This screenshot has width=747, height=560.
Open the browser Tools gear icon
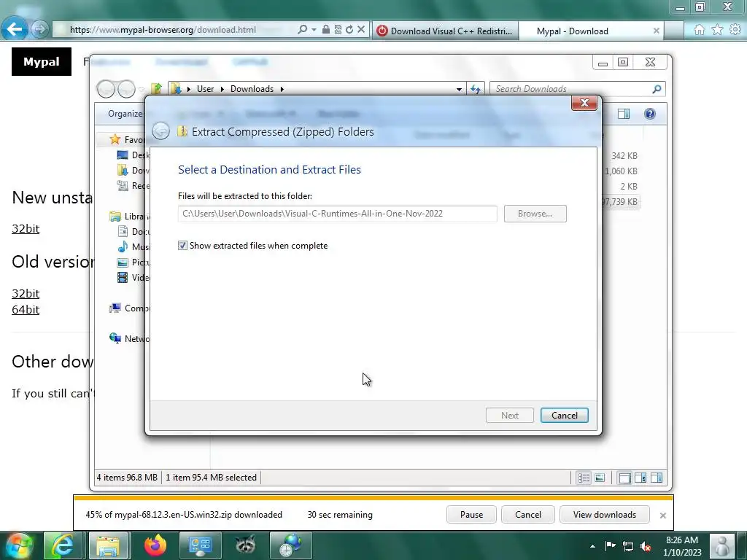[735, 30]
